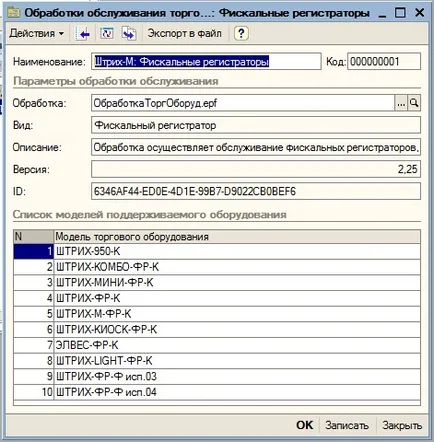Click the double-arrow transfer toolbar icon

(x=129, y=33)
